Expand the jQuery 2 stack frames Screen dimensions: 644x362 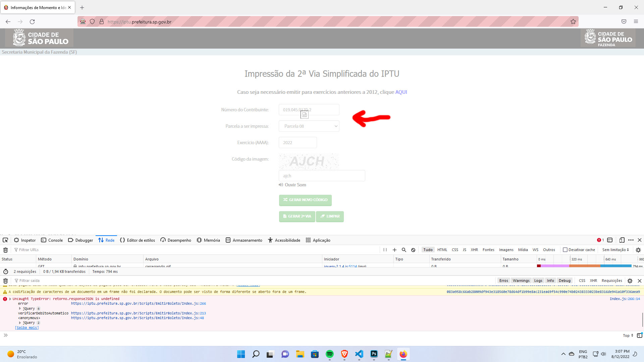20,322
